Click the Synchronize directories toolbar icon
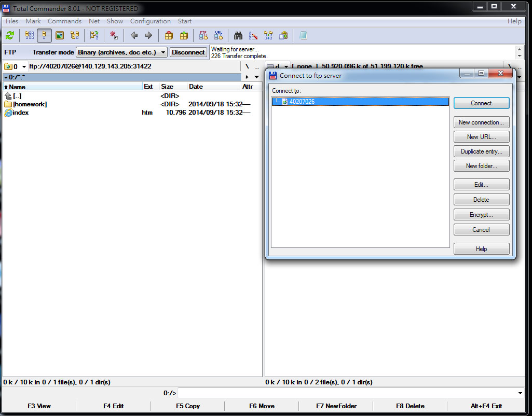 268,35
